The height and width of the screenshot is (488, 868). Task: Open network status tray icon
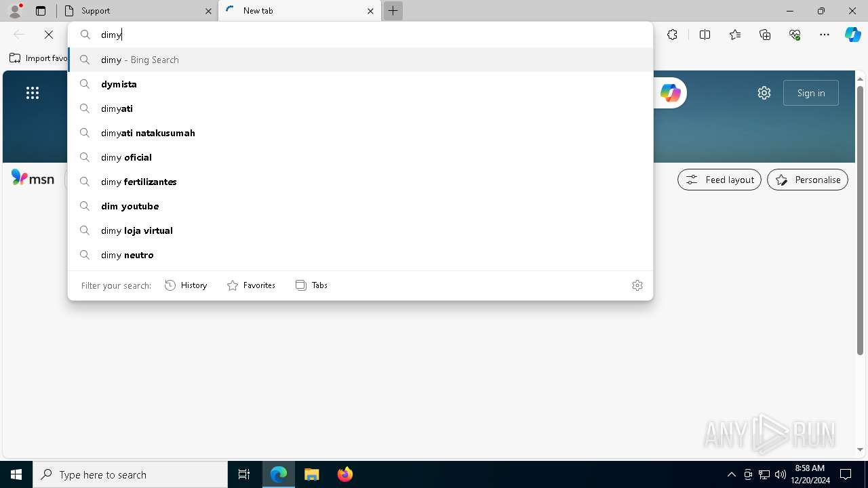pyautogui.click(x=764, y=474)
